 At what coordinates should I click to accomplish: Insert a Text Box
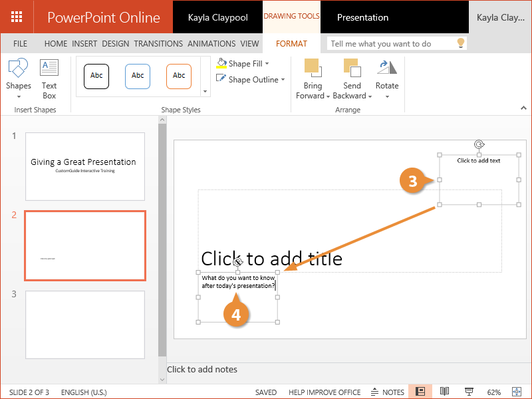tap(49, 68)
